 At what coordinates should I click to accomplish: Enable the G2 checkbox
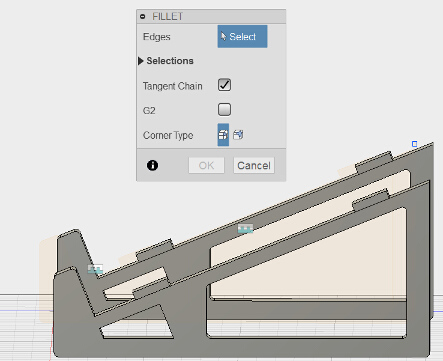coord(224,110)
